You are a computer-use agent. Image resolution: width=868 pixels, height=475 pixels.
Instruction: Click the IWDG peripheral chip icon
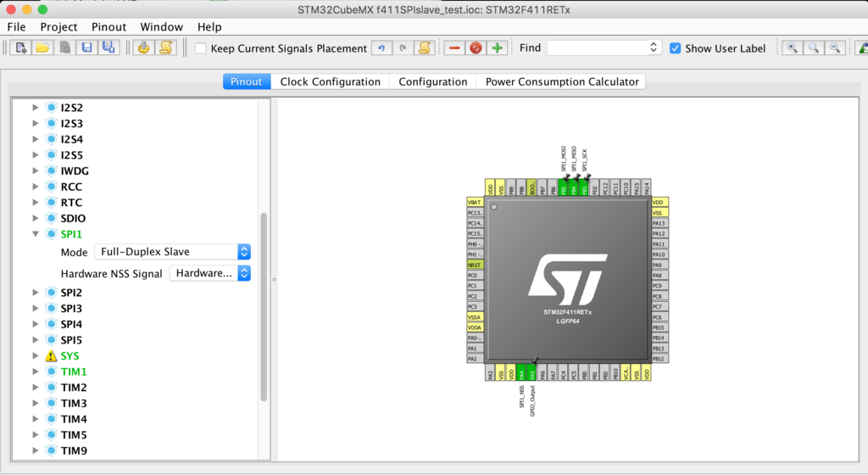pos(51,171)
